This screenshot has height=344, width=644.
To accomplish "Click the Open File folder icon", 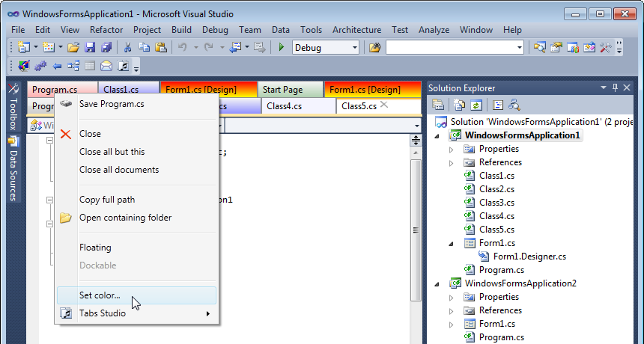I will click(x=73, y=48).
